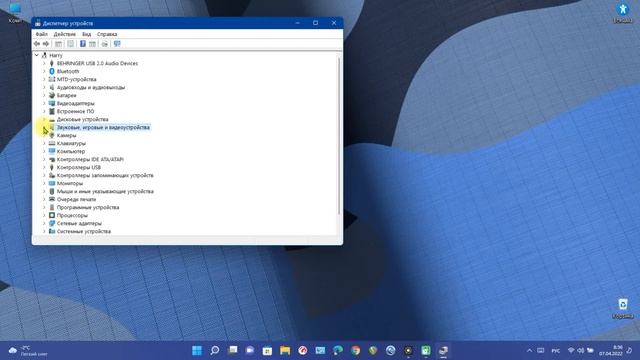
Task: Open the taskbar clock and date
Action: pos(611,350)
